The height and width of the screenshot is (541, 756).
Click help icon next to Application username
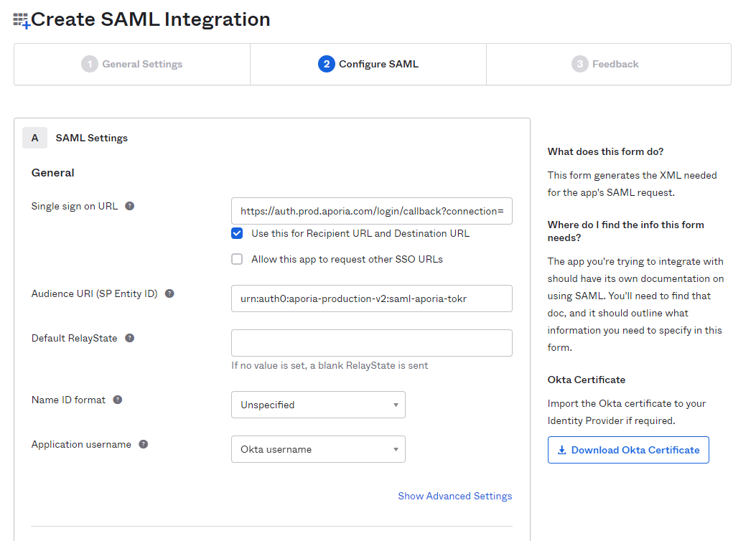[x=144, y=444]
